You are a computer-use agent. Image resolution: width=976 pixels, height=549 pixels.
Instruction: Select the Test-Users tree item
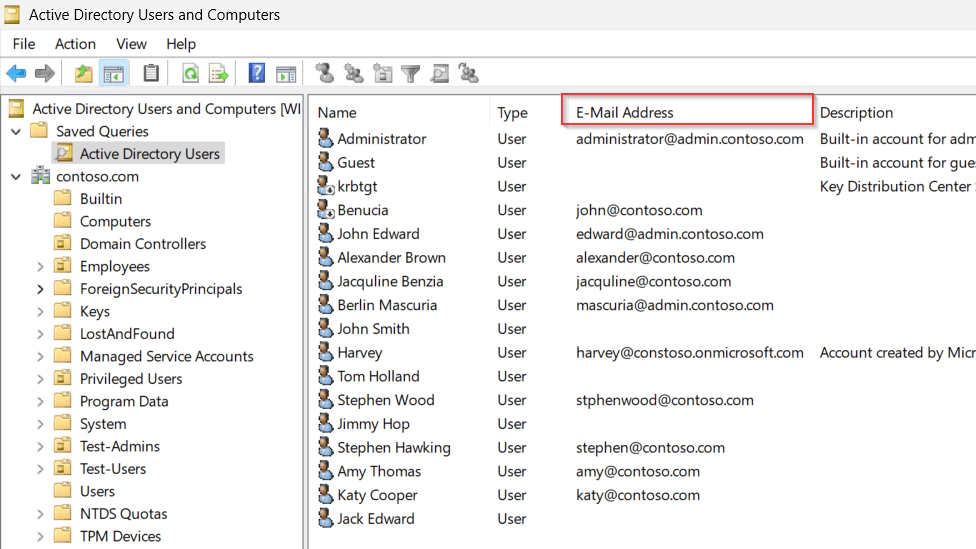tap(113, 469)
